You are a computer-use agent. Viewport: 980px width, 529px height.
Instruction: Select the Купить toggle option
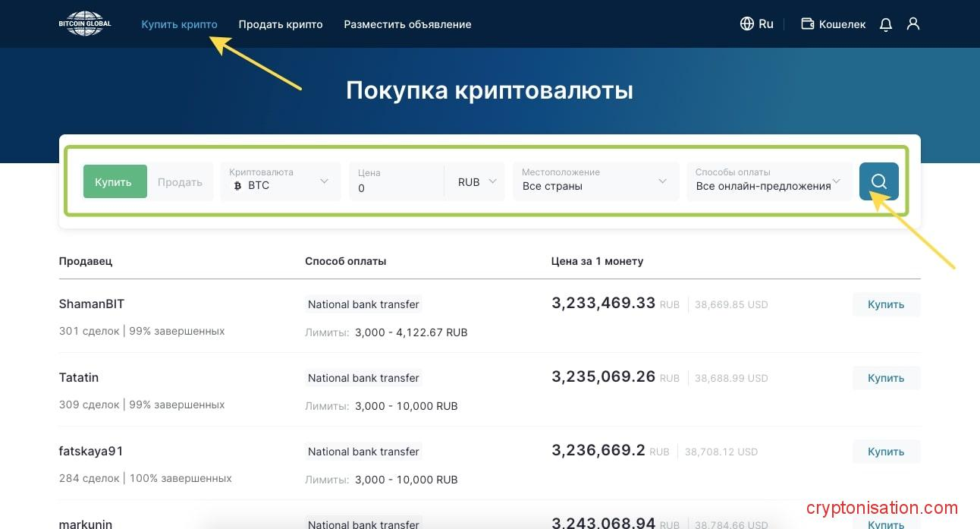coord(114,182)
